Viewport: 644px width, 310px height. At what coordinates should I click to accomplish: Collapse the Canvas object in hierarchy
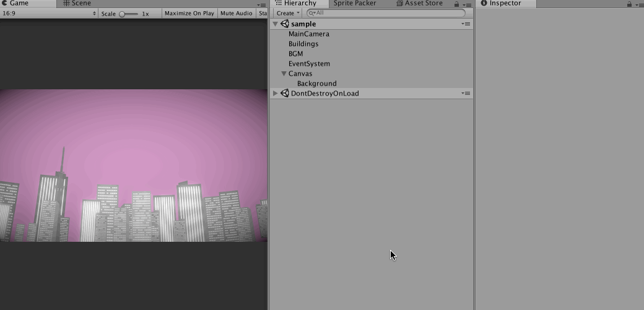point(284,74)
